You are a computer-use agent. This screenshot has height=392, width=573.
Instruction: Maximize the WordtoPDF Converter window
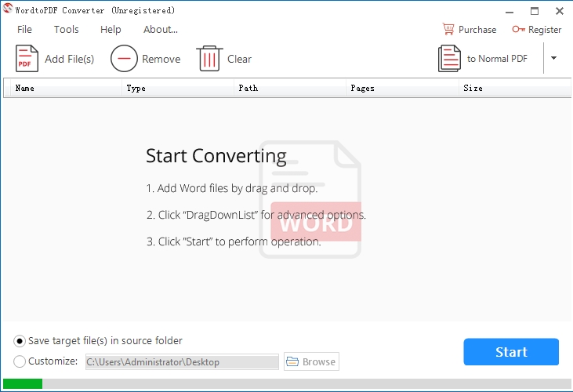535,11
